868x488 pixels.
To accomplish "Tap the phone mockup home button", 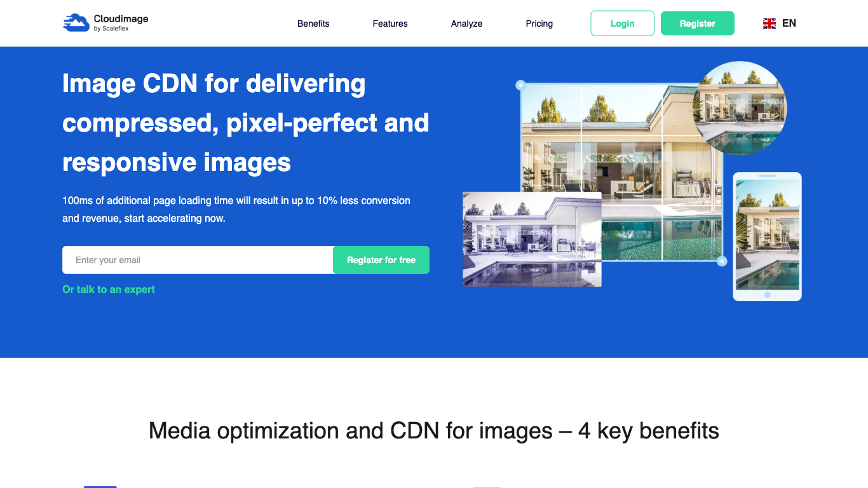I will point(767,295).
